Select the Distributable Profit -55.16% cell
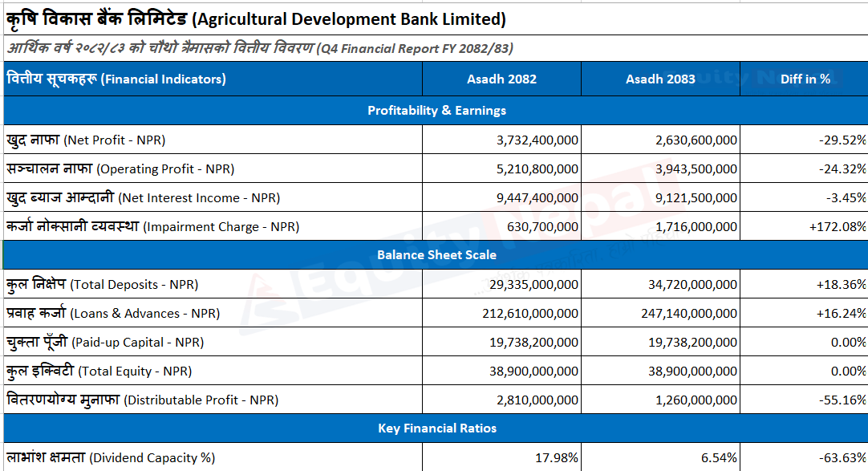The height and width of the screenshot is (471, 868). [x=805, y=400]
